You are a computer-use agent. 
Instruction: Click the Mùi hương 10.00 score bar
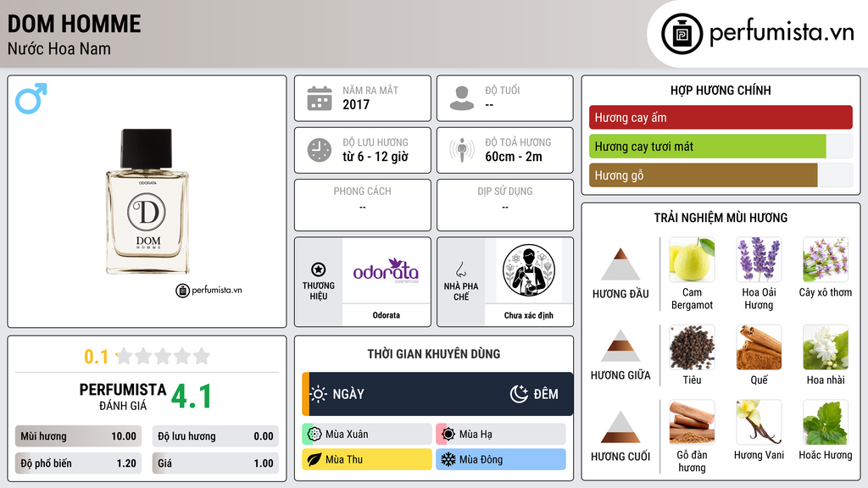[78, 436]
